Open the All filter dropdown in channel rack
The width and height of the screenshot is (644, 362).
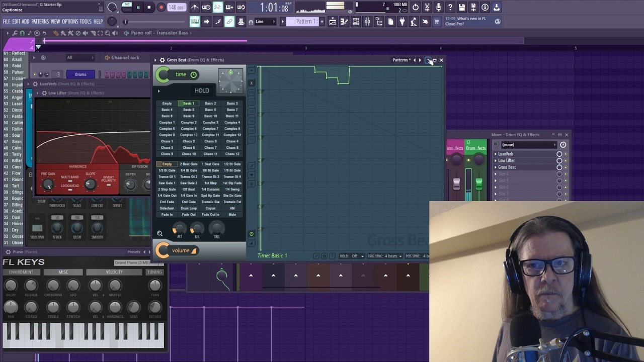pyautogui.click(x=79, y=58)
